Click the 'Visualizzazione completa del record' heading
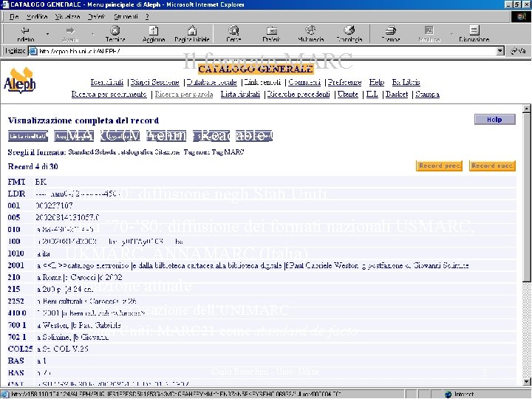 (x=83, y=120)
